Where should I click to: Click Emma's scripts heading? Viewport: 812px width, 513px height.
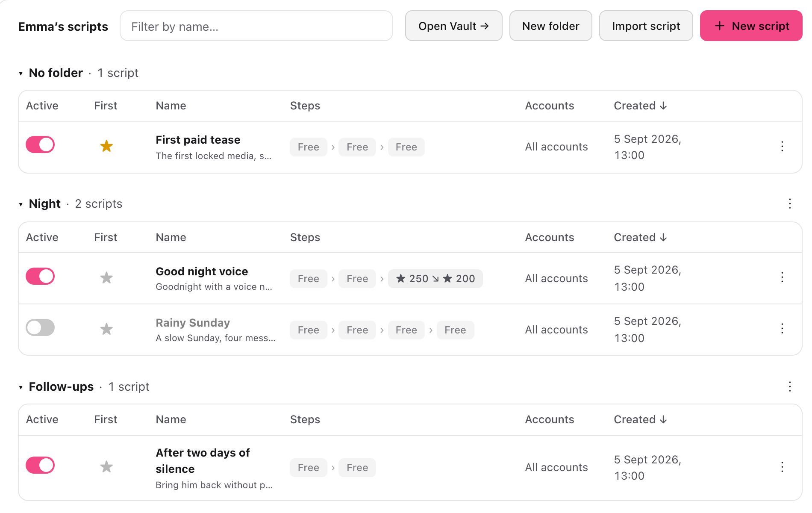[63, 27]
